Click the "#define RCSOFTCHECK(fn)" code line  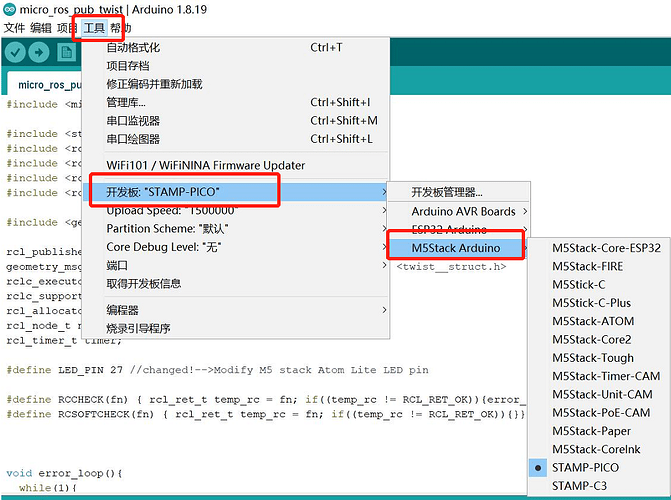click(x=265, y=414)
